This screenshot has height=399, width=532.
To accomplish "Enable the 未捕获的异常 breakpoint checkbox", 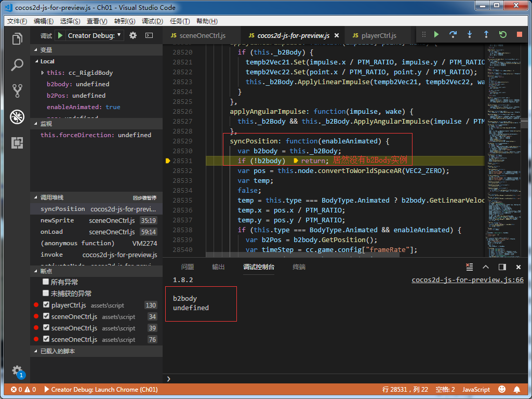I will pyautogui.click(x=46, y=294).
